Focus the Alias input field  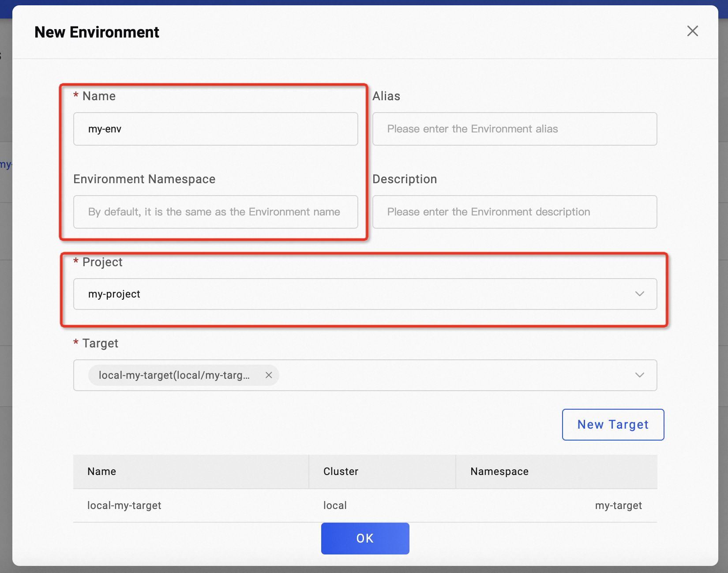coord(514,129)
